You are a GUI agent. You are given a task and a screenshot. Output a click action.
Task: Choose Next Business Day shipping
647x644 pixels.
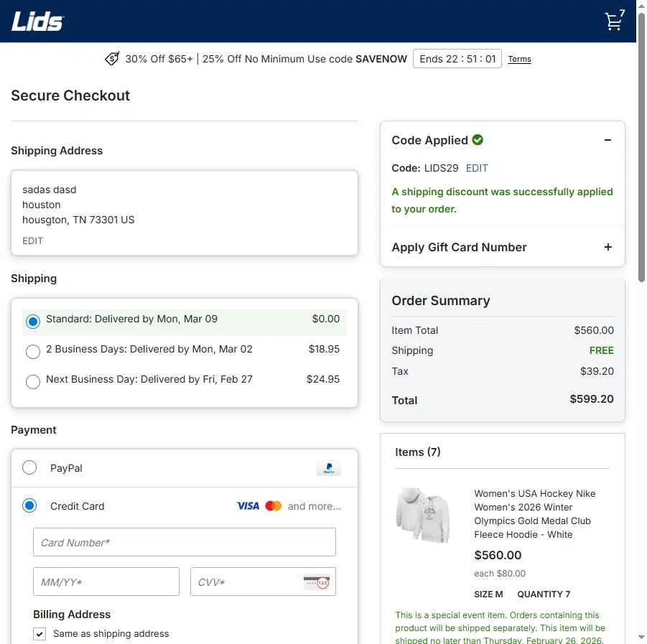click(32, 382)
